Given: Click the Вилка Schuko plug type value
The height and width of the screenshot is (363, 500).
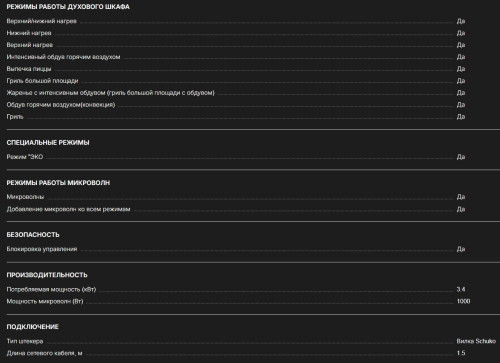Looking at the screenshot, I should pyautogui.click(x=476, y=341).
